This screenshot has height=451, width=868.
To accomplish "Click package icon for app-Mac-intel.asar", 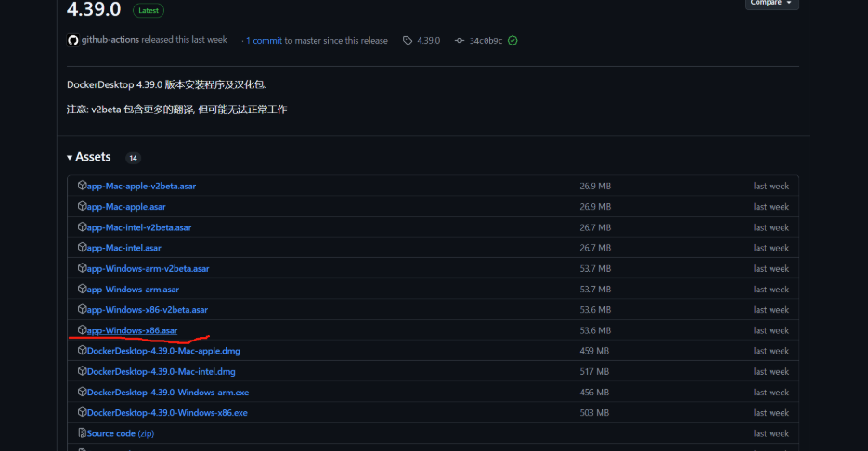I will pyautogui.click(x=82, y=248).
